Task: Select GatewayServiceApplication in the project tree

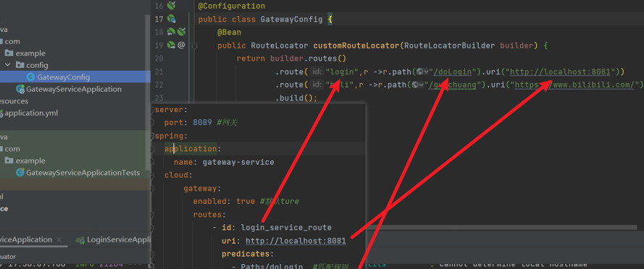Action: click(74, 89)
